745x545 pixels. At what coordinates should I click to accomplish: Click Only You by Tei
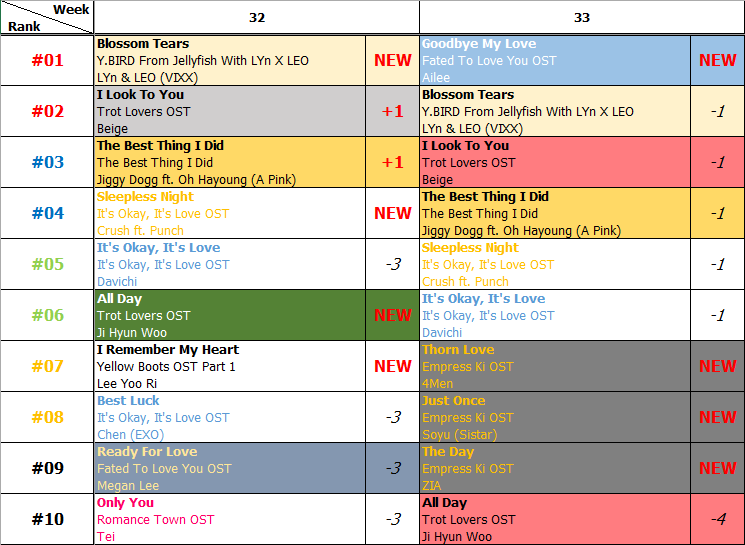tap(230, 519)
